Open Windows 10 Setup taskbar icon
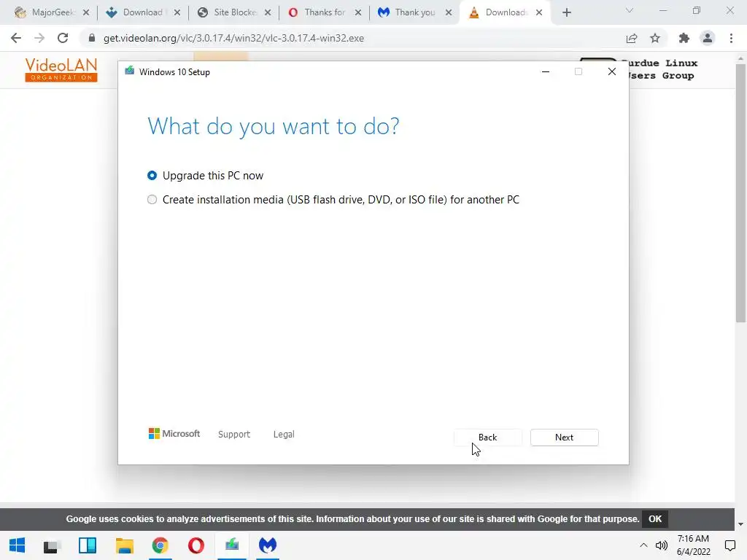Image resolution: width=747 pixels, height=560 pixels. coord(232,545)
